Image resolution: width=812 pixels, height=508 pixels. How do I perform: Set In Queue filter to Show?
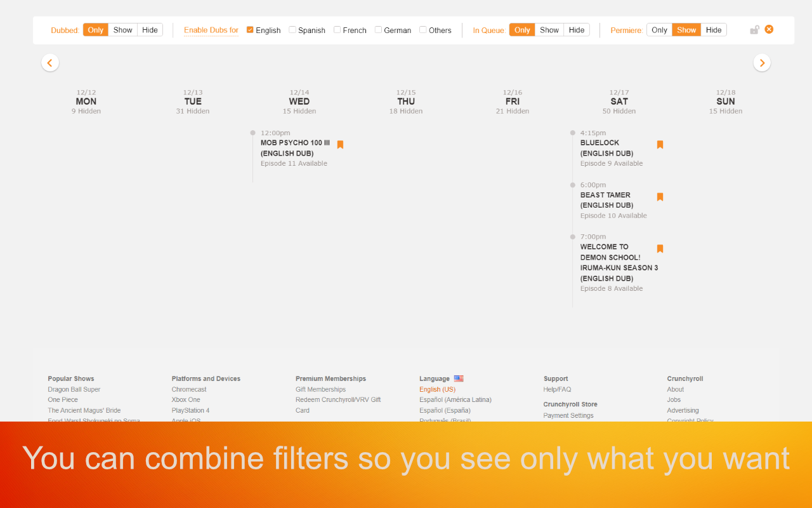pos(549,29)
